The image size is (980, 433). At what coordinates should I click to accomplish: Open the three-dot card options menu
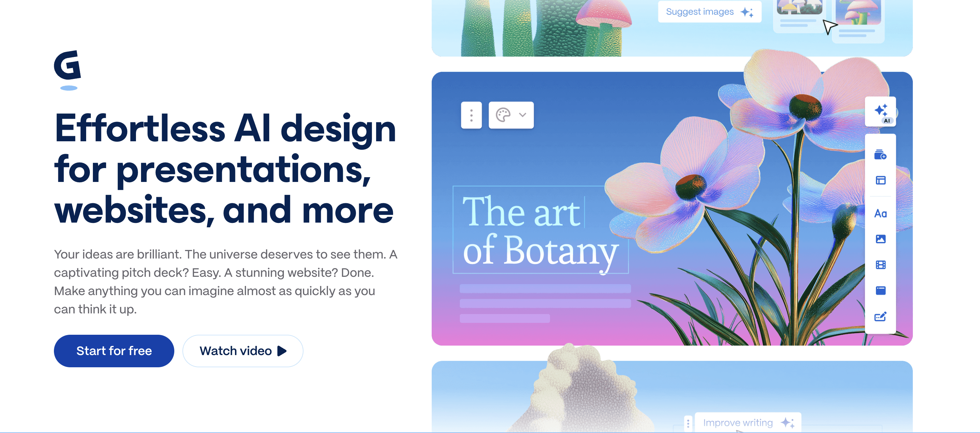pos(471,115)
